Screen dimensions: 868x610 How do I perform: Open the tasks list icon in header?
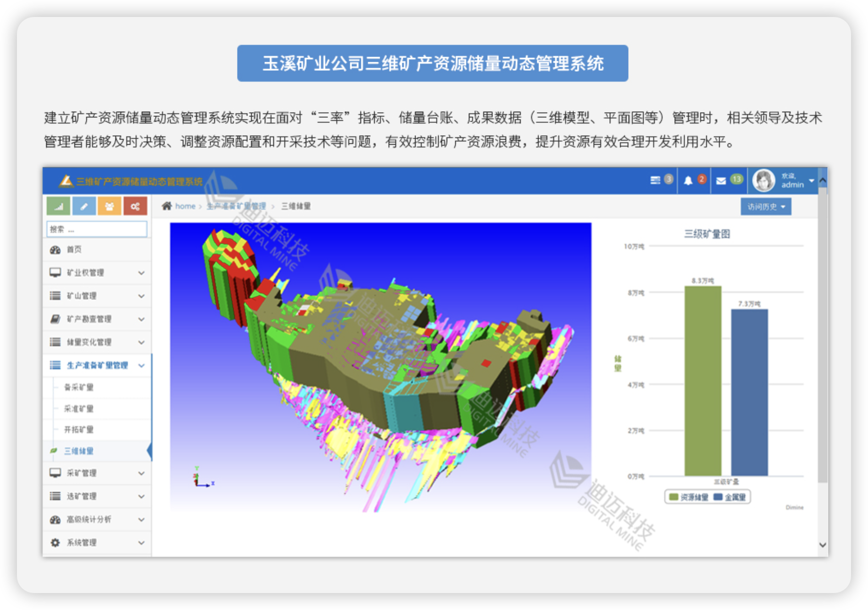coord(655,181)
